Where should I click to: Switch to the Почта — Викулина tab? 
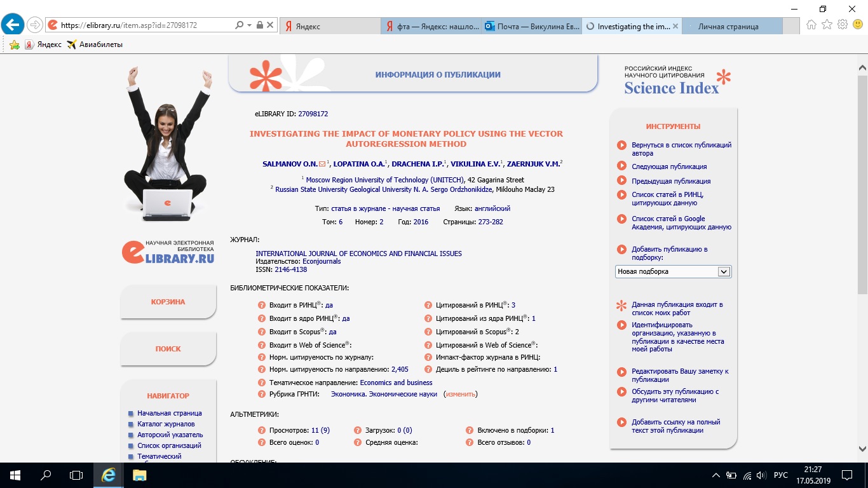pos(532,26)
